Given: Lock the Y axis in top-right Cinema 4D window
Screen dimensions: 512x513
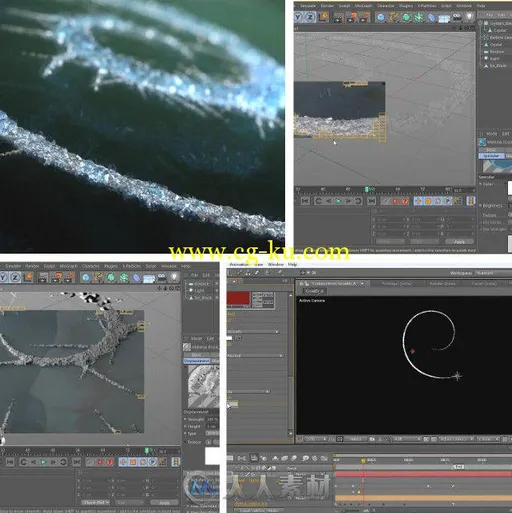Looking at the screenshot, I should [x=298, y=17].
